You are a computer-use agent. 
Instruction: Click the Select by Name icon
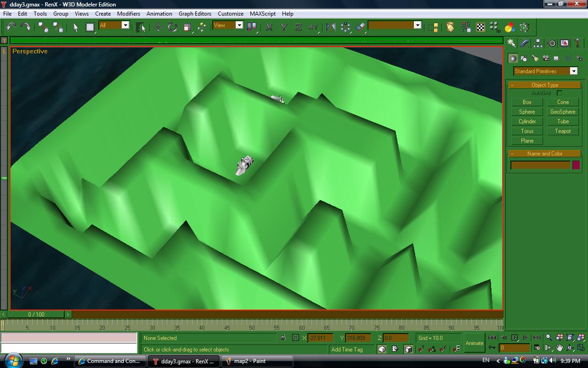click(141, 28)
